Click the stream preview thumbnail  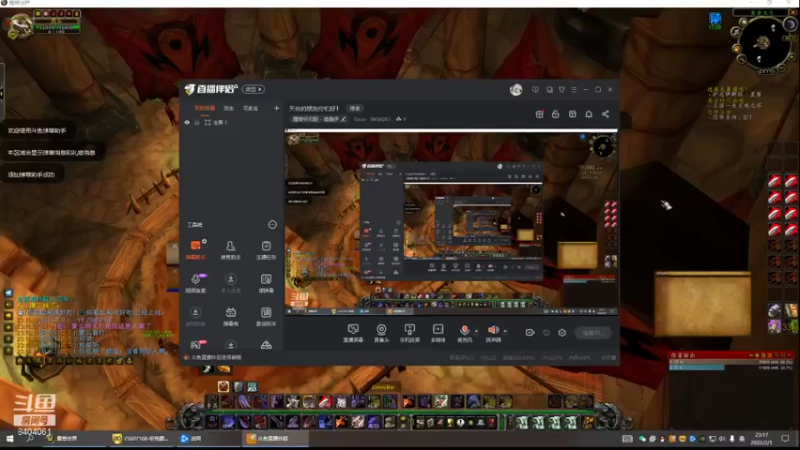(x=451, y=223)
